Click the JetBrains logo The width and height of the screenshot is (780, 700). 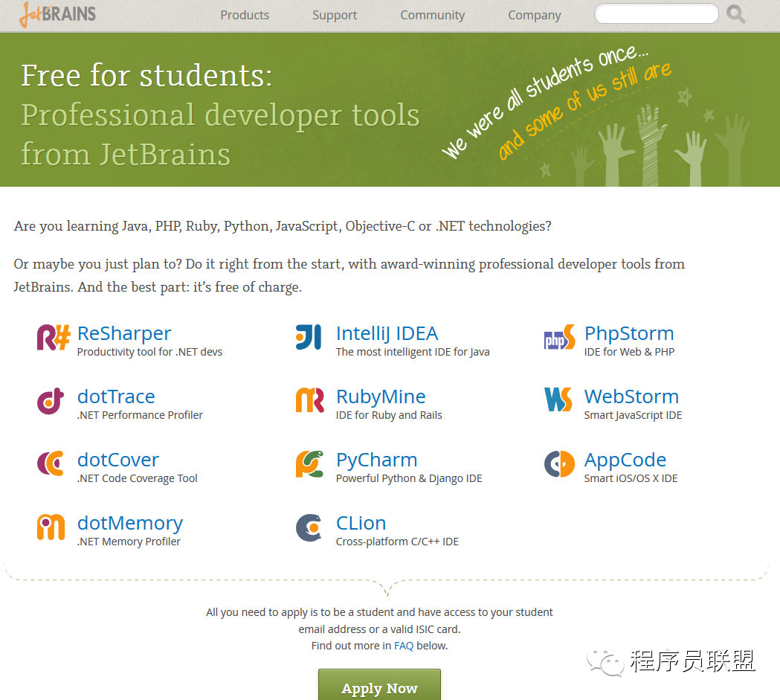point(58,14)
